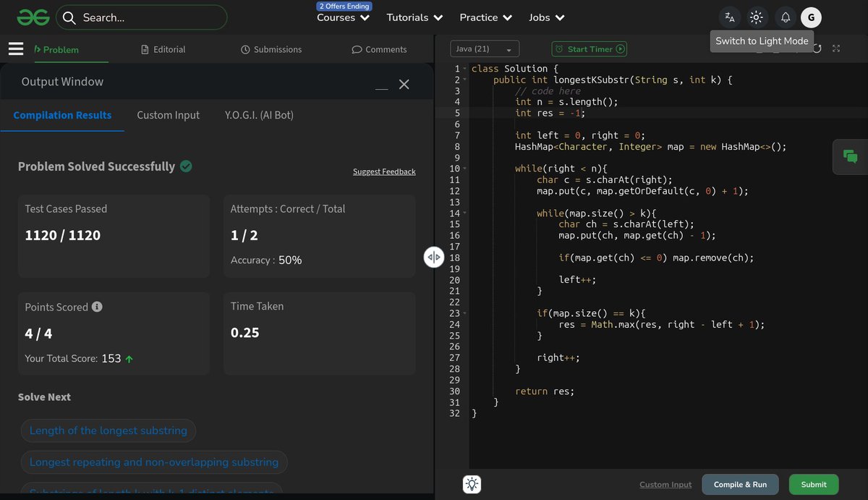Click Suggest Feedback link
The height and width of the screenshot is (500, 868).
[x=384, y=171]
